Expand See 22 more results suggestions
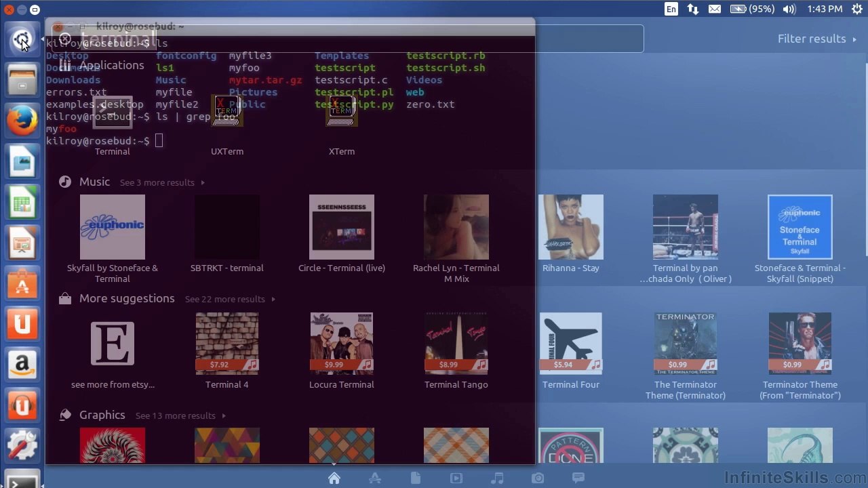Viewport: 868px width, 488px height. (230, 299)
